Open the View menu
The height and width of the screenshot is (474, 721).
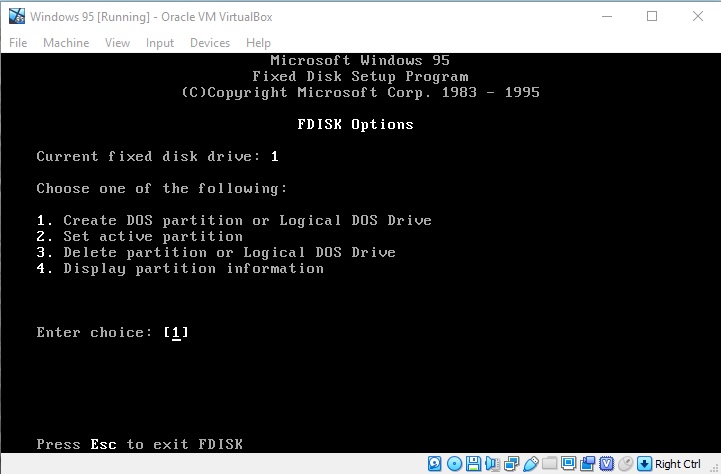(x=117, y=43)
